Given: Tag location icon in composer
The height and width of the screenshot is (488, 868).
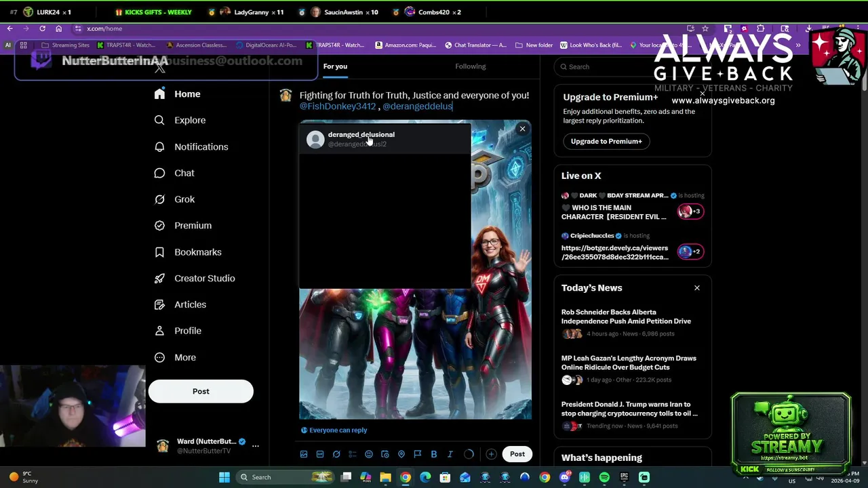Looking at the screenshot, I should (x=401, y=454).
